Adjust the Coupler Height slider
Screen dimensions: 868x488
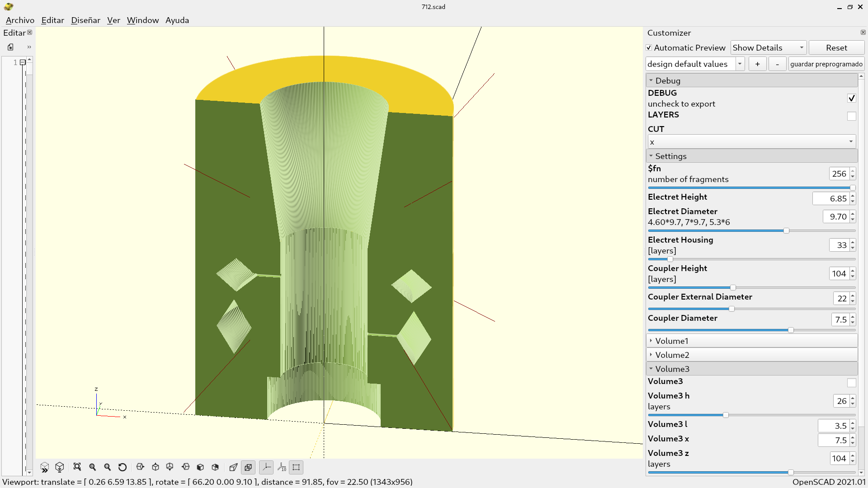click(752, 288)
